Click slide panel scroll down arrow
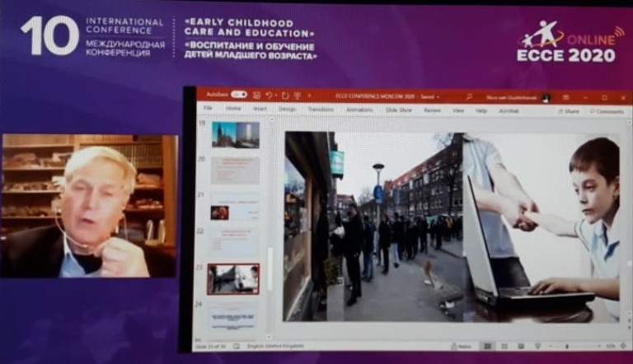 coord(270,337)
